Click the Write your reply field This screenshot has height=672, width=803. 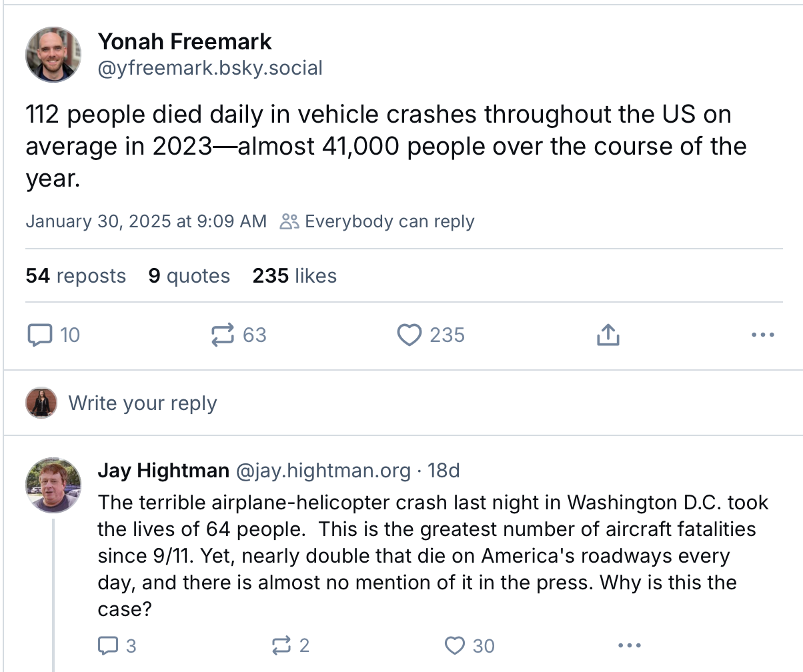(143, 403)
